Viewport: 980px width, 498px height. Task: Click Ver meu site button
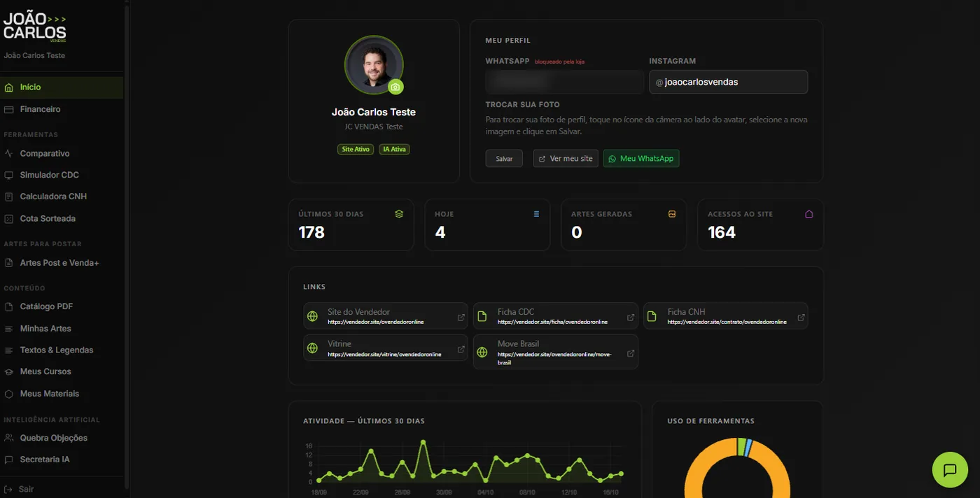click(566, 159)
